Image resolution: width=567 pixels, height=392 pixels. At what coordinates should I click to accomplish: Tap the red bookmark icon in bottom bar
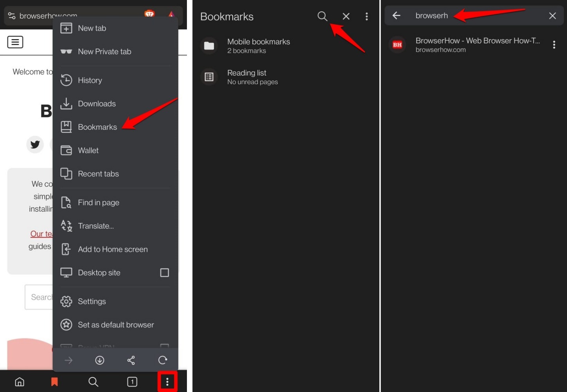click(54, 382)
